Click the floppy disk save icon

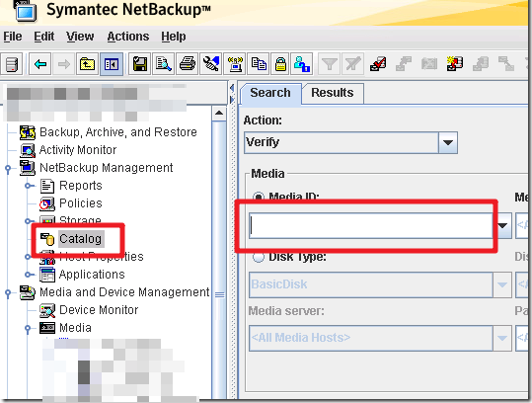(x=140, y=64)
